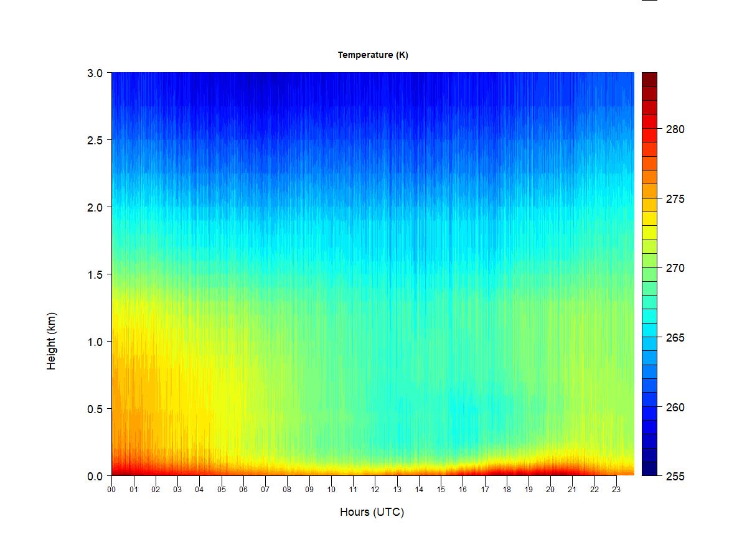Click hour 18 tick on time axis

point(507,490)
